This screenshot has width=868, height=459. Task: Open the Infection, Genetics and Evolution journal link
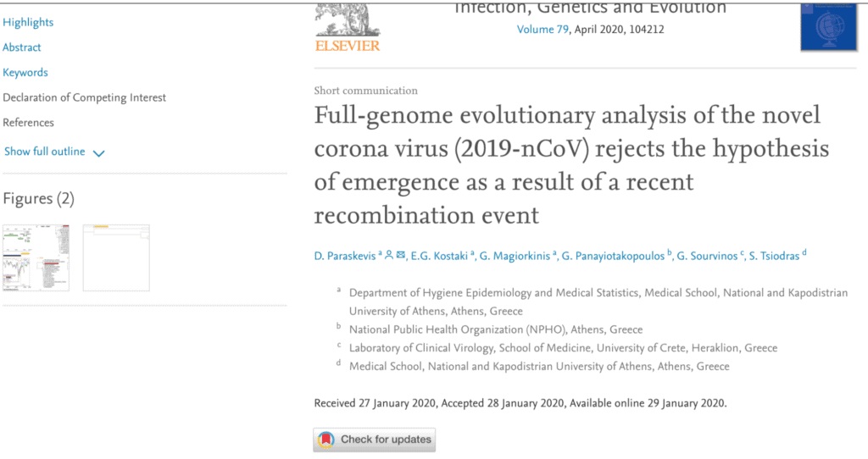point(591,8)
